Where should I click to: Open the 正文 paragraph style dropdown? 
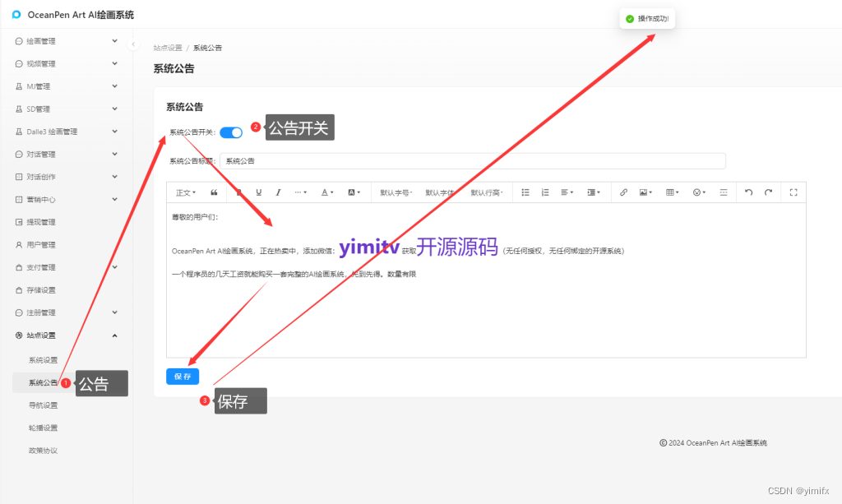click(x=186, y=192)
